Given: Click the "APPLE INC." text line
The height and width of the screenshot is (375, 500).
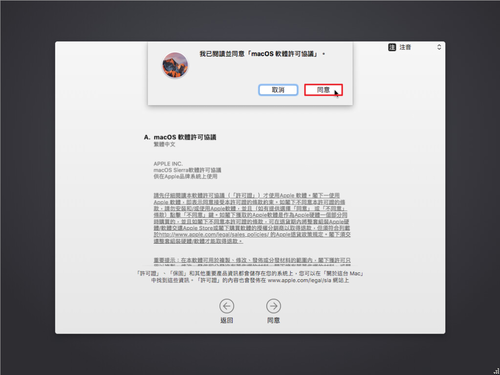Looking at the screenshot, I should coord(168,164).
